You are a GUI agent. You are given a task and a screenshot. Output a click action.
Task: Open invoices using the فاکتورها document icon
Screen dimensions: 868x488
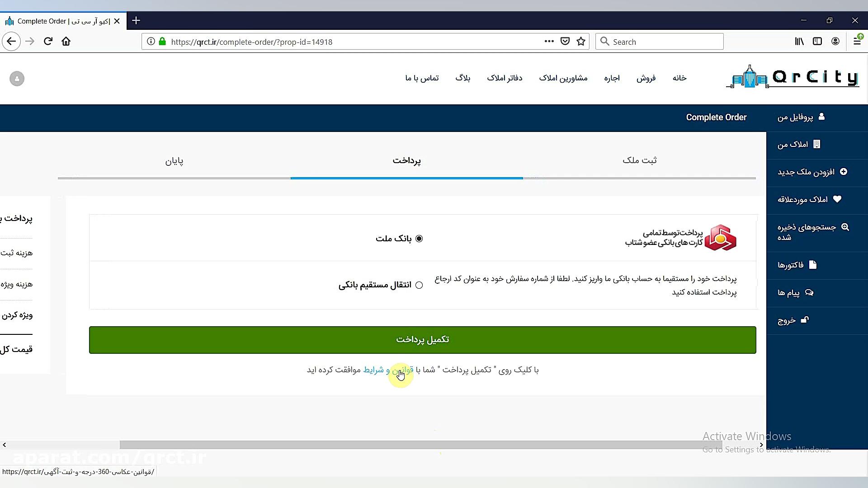[x=814, y=265]
